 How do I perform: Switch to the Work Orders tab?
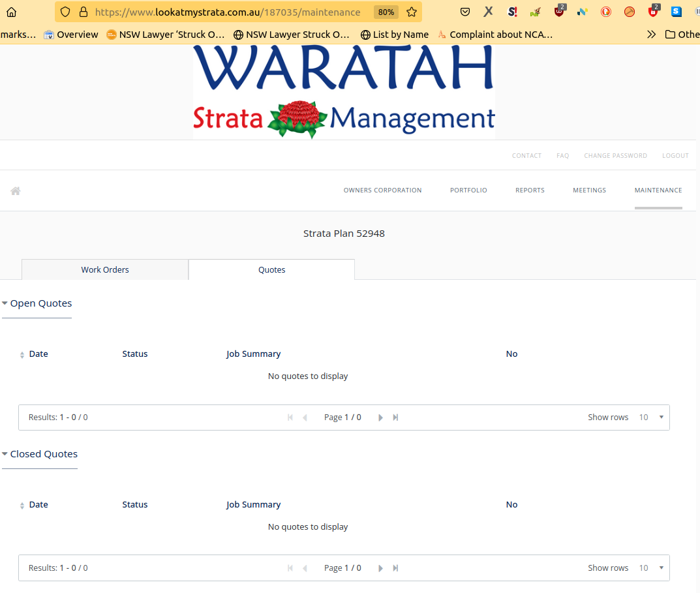click(x=105, y=269)
